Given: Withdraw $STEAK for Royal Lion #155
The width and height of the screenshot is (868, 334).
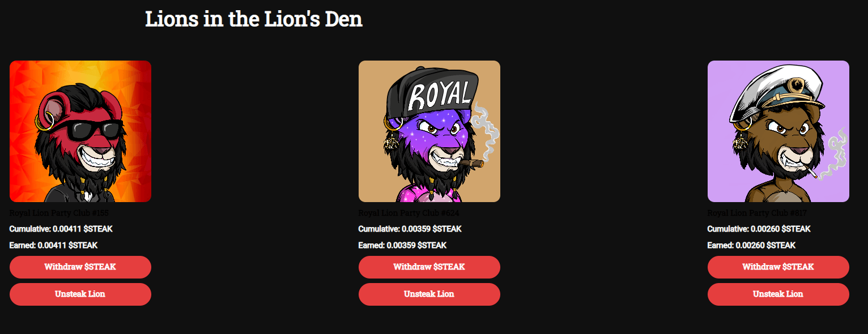Looking at the screenshot, I should (x=80, y=267).
